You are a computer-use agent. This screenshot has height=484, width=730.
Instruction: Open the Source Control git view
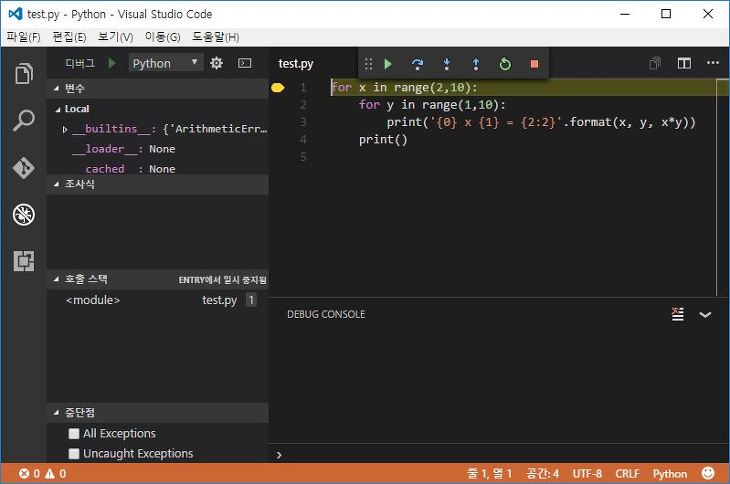(24, 168)
